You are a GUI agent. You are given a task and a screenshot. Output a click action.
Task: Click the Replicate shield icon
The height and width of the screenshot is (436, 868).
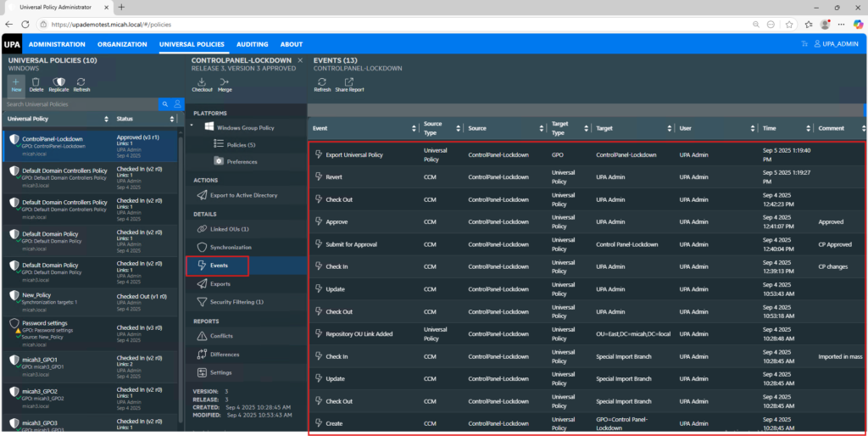(x=58, y=84)
